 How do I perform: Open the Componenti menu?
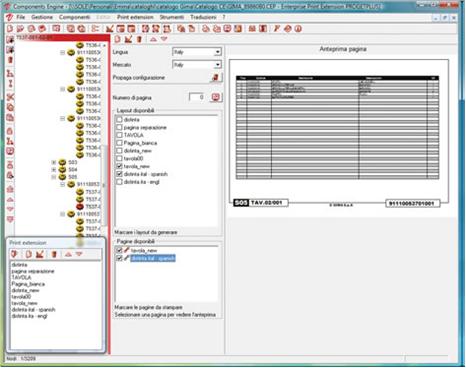tap(74, 17)
